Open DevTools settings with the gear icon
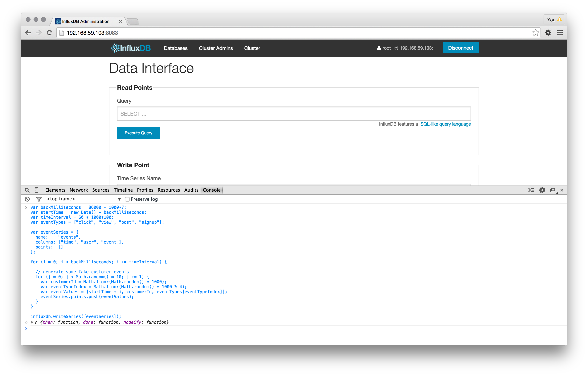Image resolution: width=588 pixels, height=376 pixels. [x=542, y=190]
